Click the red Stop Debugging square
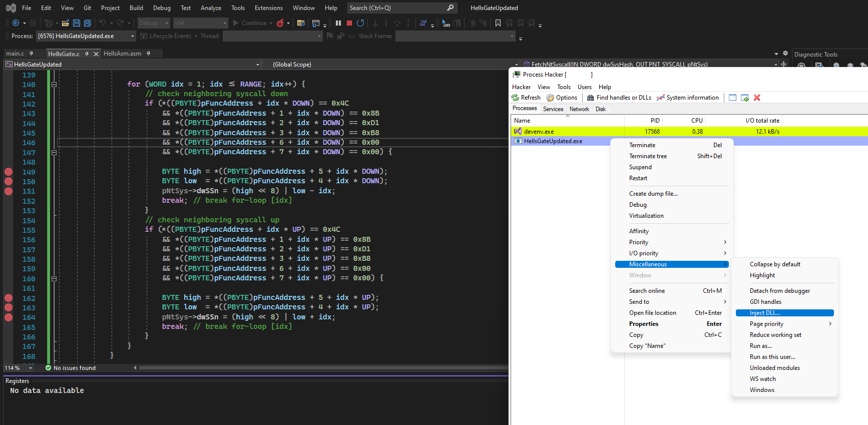Screen dimensions: 868x425 (349, 23)
